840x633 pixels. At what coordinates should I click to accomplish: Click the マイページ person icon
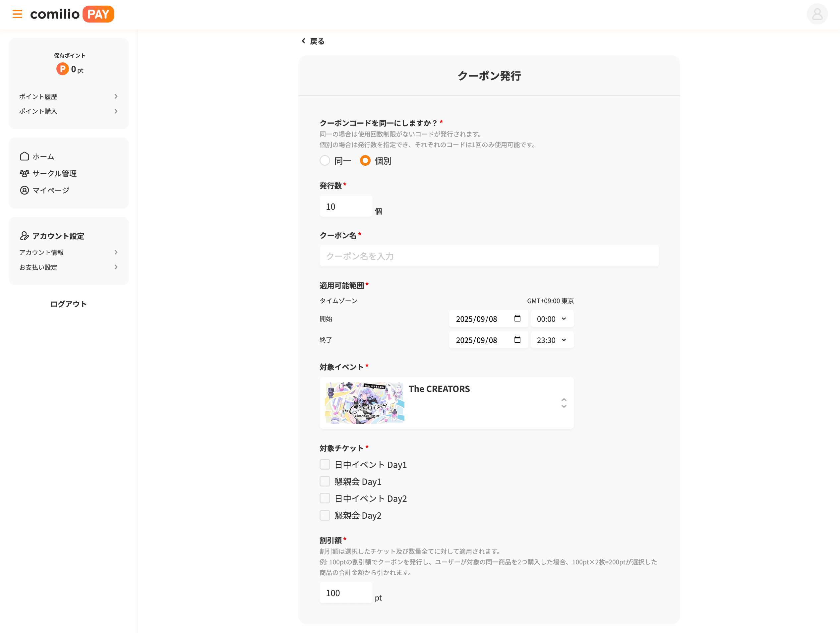(x=24, y=190)
